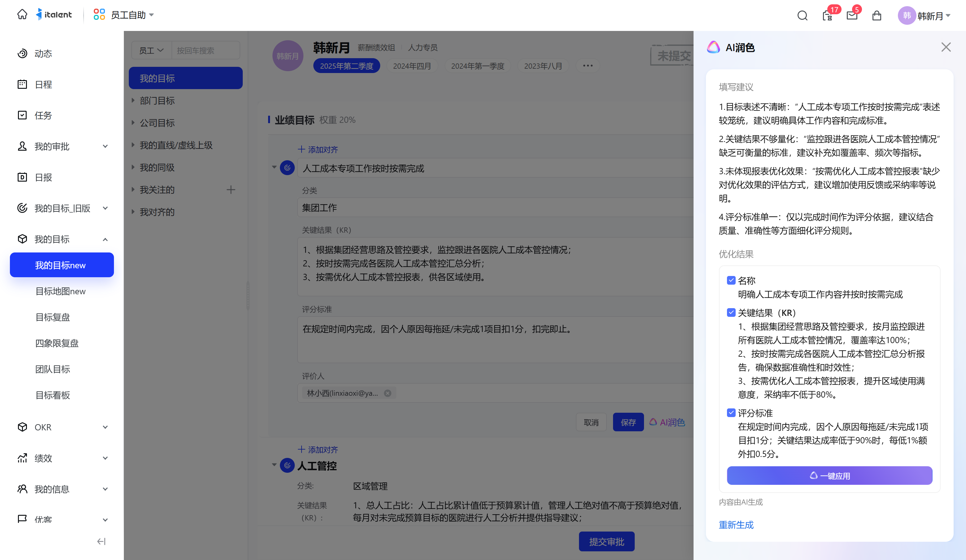Uncheck the 名称 checkbox

(731, 280)
